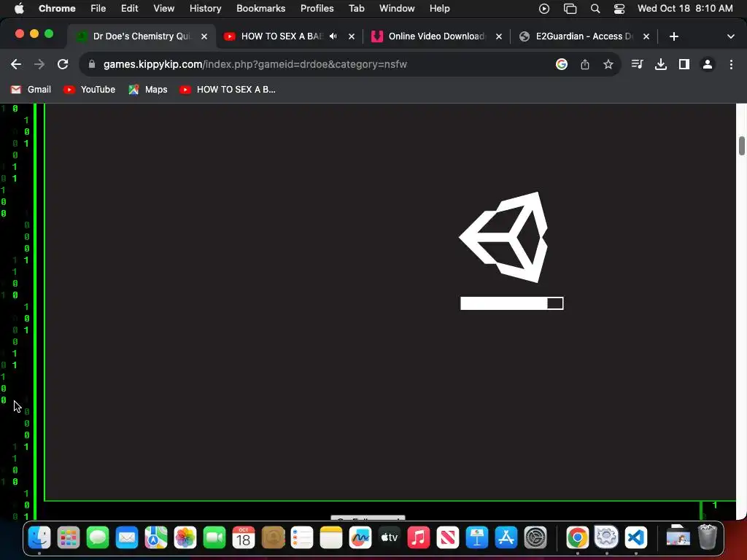View site info via lock icon
Image resolution: width=747 pixels, height=560 pixels.
[x=92, y=64]
